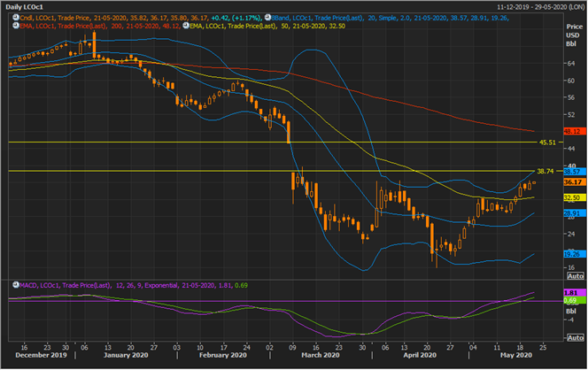Click the round icon before MACD legend

click(x=16, y=285)
